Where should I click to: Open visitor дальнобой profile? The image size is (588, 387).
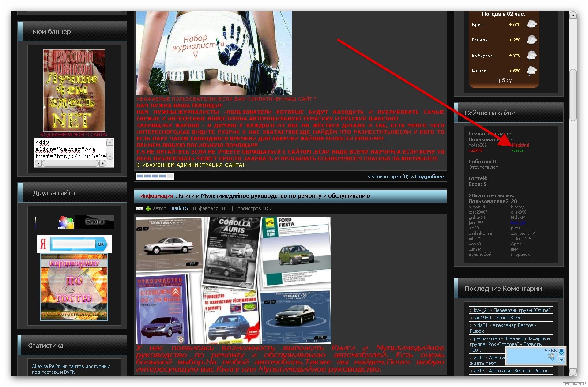coord(480,254)
